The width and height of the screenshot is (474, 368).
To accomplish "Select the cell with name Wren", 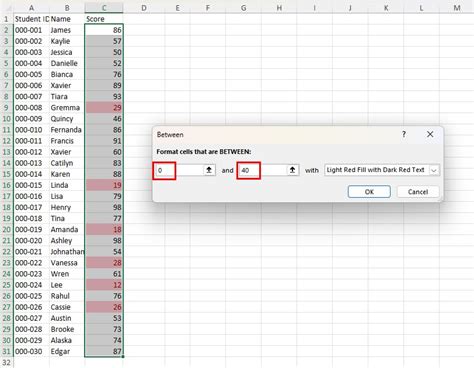I will pyautogui.click(x=67, y=274).
